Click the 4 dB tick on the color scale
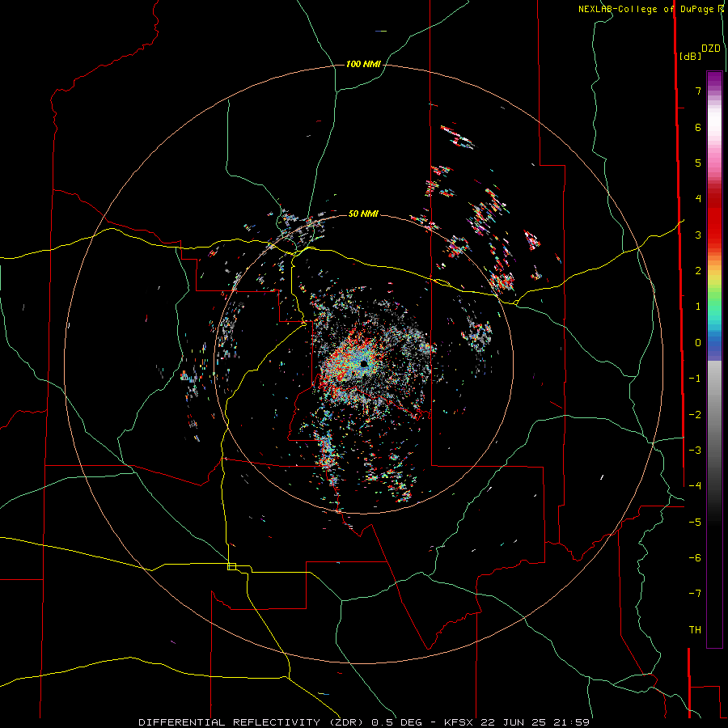This screenshot has width=728, height=728. point(698,199)
